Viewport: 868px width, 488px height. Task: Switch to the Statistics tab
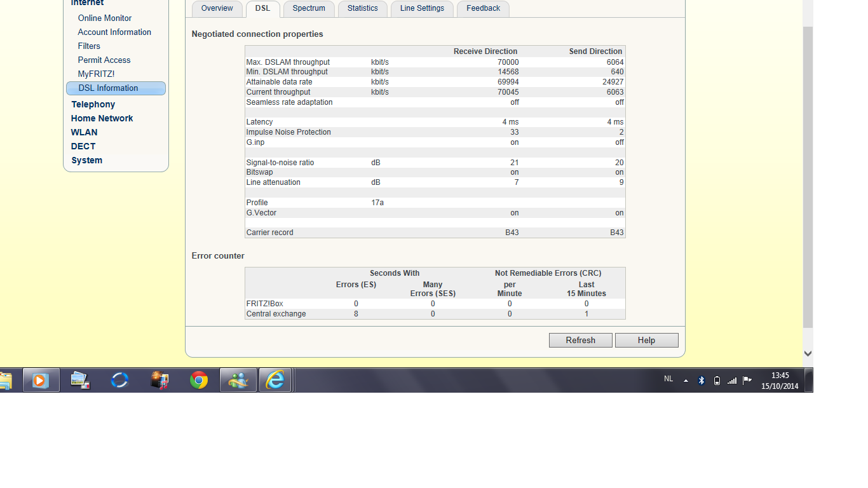[x=363, y=8]
